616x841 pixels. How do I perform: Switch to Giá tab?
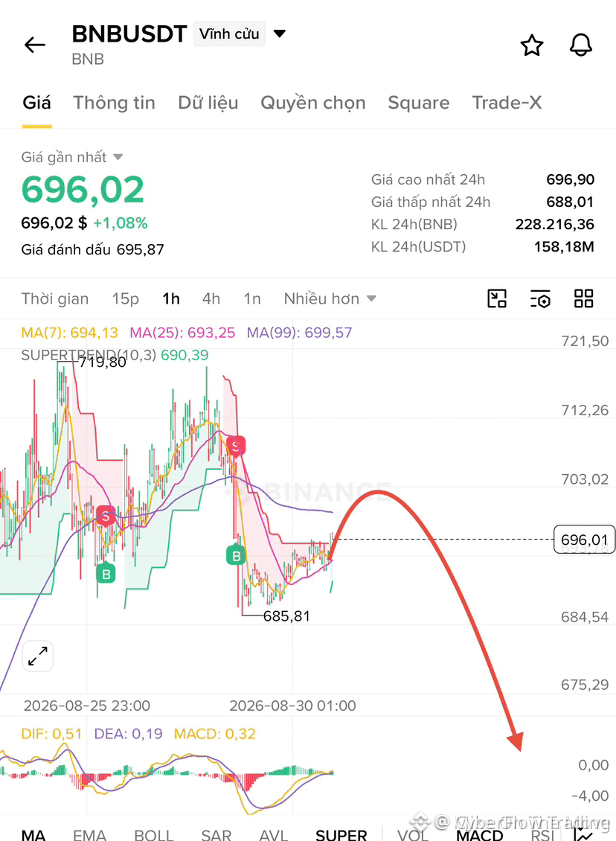[36, 103]
